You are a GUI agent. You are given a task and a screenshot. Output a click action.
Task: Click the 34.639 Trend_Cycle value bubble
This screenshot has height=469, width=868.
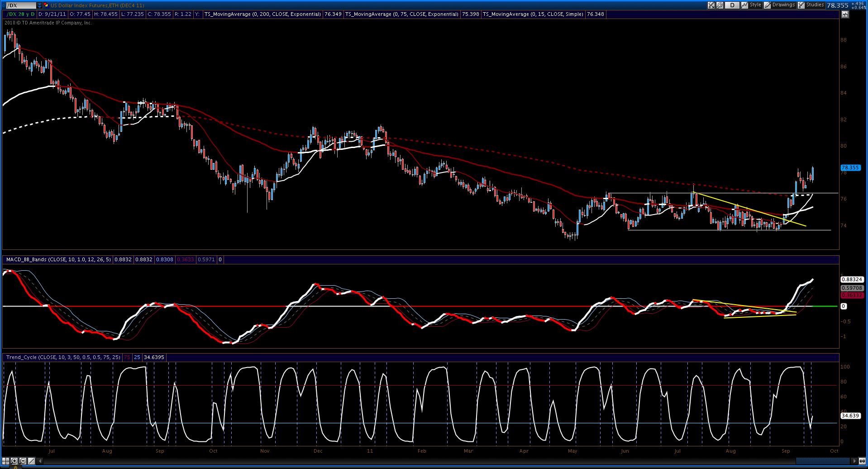tap(850, 416)
